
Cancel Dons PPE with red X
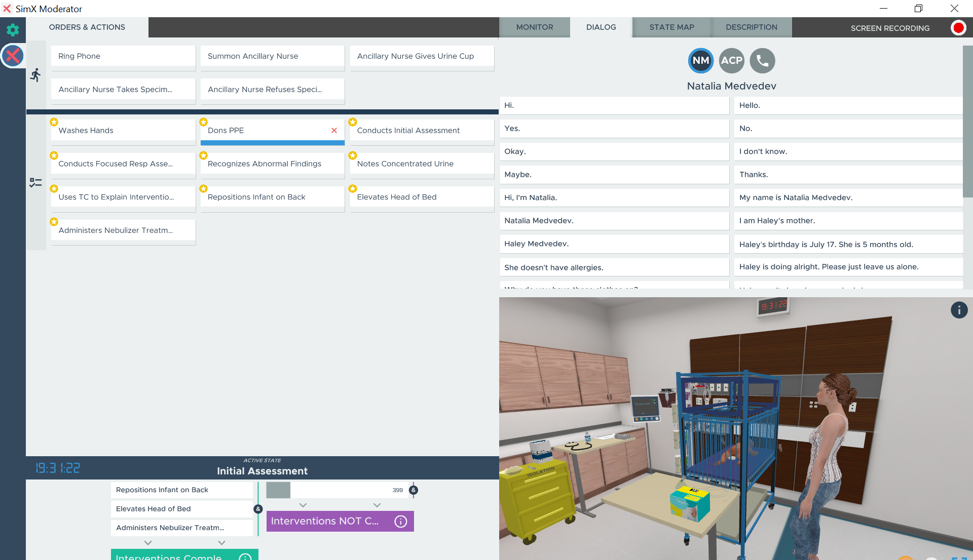[x=334, y=131]
